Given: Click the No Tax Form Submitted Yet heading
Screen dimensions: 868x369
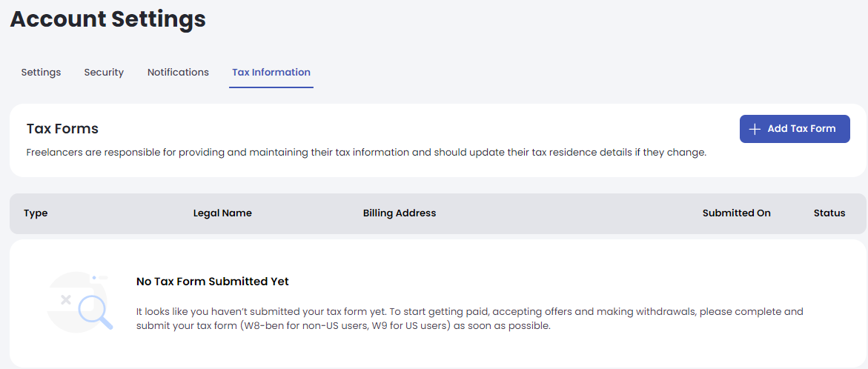Looking at the screenshot, I should [x=213, y=282].
